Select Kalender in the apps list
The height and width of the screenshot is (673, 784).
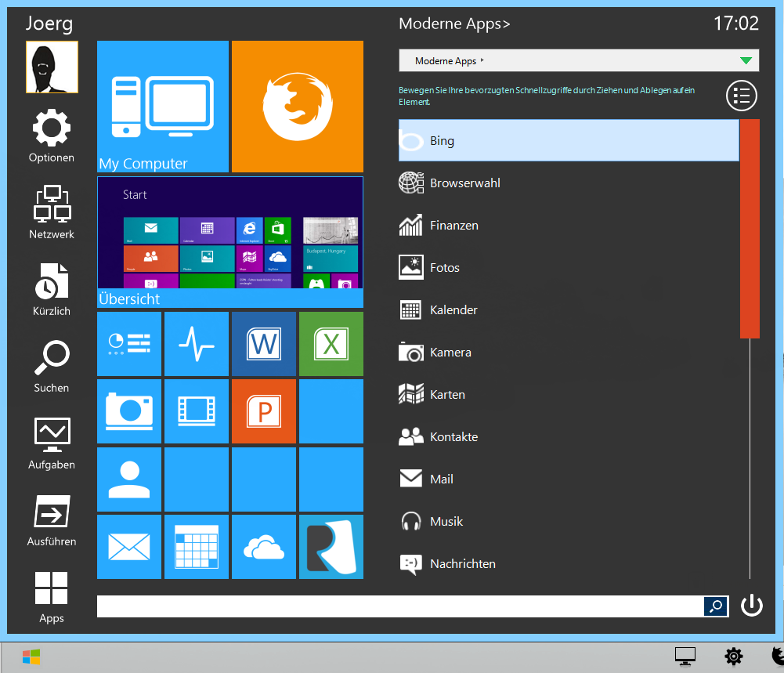coord(569,309)
